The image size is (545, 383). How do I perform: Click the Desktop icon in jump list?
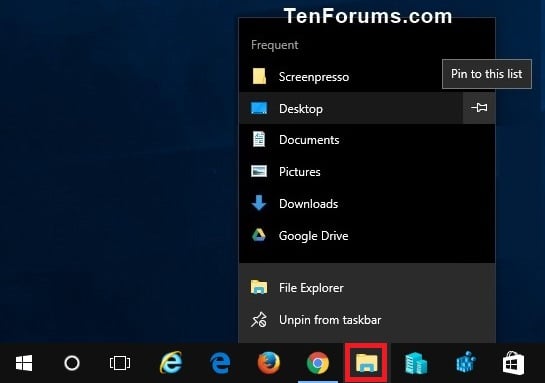coord(259,108)
